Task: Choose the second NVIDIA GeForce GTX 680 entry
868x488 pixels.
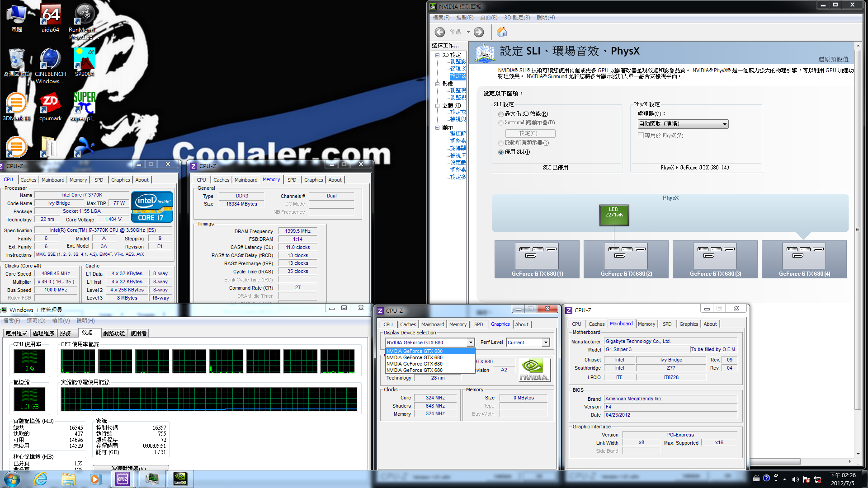Action: pos(430,357)
